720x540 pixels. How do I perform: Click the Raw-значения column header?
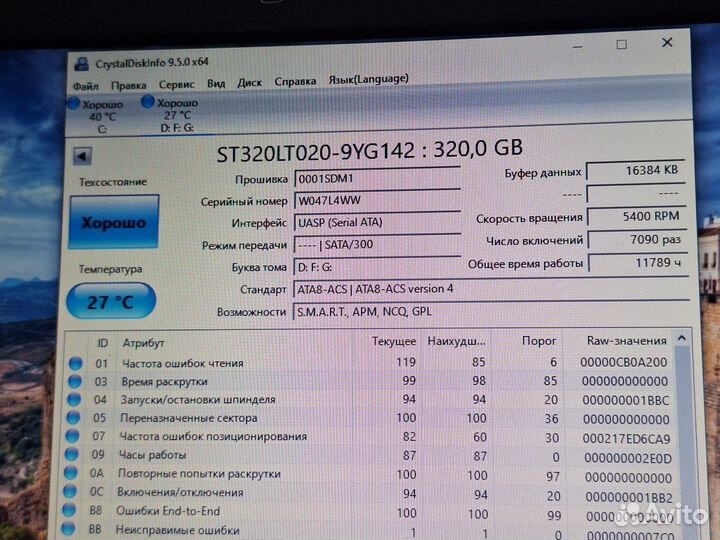click(626, 341)
